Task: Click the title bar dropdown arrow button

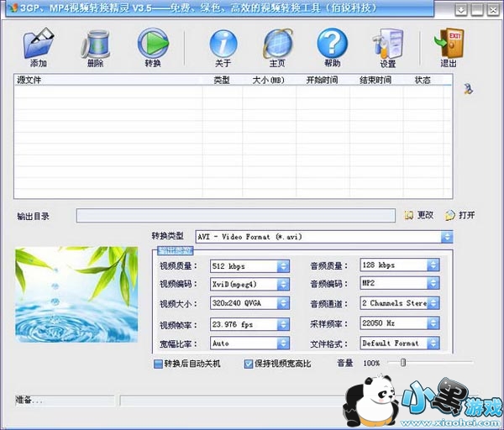Action: tap(461, 9)
